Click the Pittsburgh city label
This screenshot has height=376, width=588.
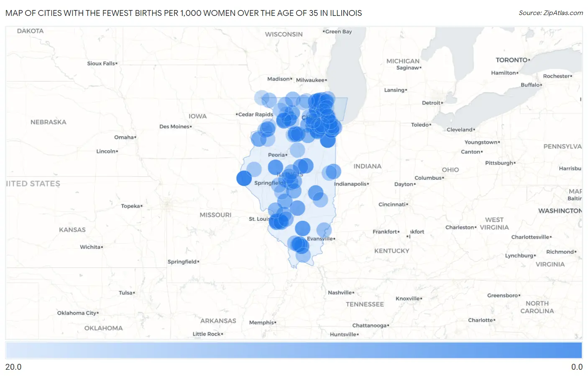coord(499,163)
